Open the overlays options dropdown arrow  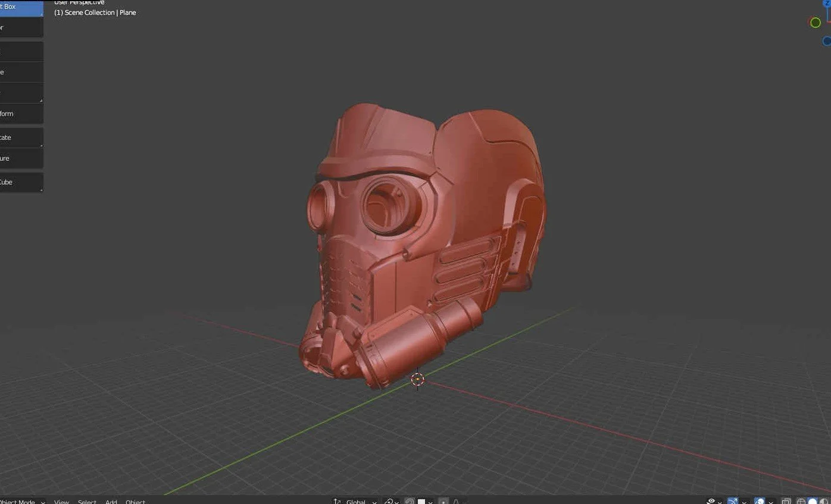tap(770, 501)
